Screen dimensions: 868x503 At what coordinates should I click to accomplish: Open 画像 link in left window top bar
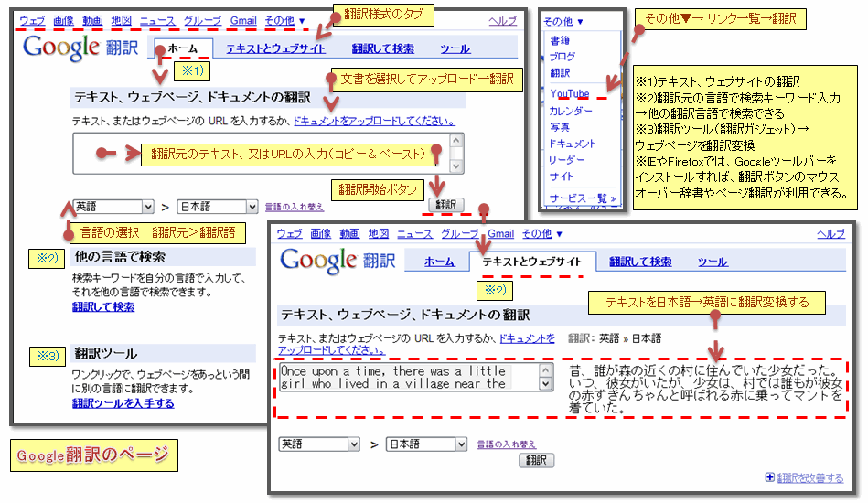tap(64, 21)
